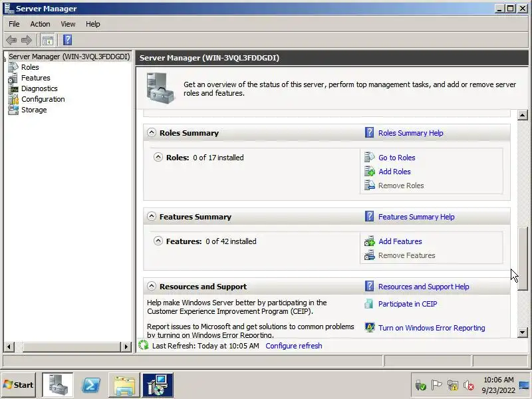Click the active setup program taskbar icon
The height and width of the screenshot is (399, 532).
pos(158,385)
